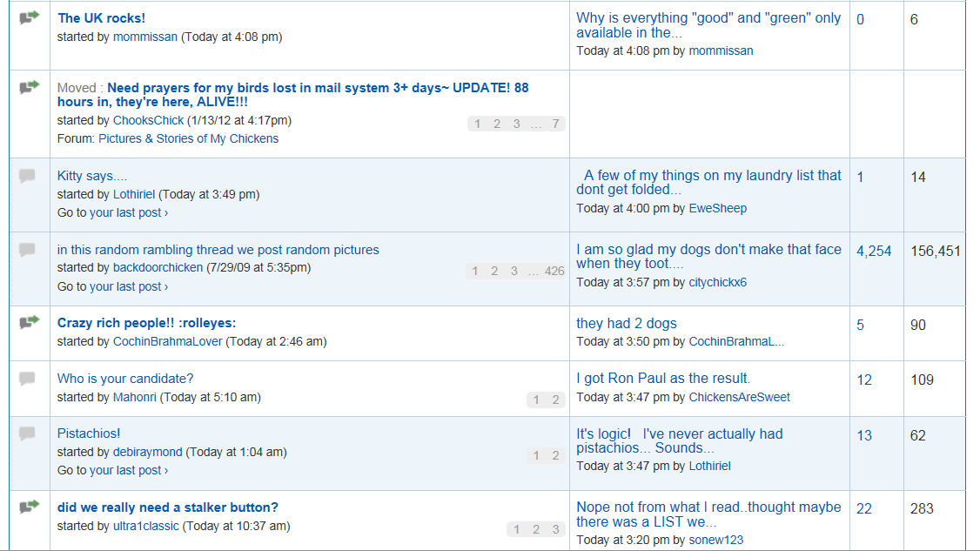The height and width of the screenshot is (551, 980).
Task: Open "The UK rocks!" thread
Action: [102, 18]
